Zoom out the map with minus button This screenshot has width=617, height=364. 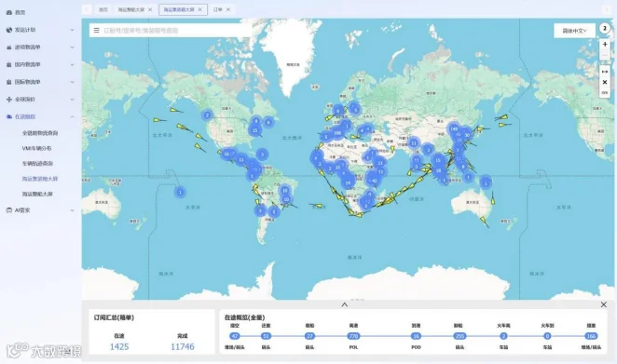pyautogui.click(x=605, y=56)
